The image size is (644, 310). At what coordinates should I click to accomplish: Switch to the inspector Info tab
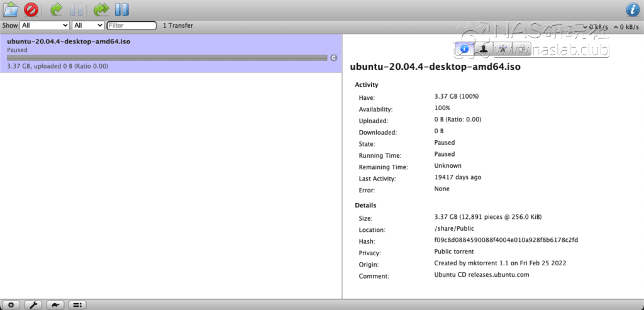click(x=464, y=48)
